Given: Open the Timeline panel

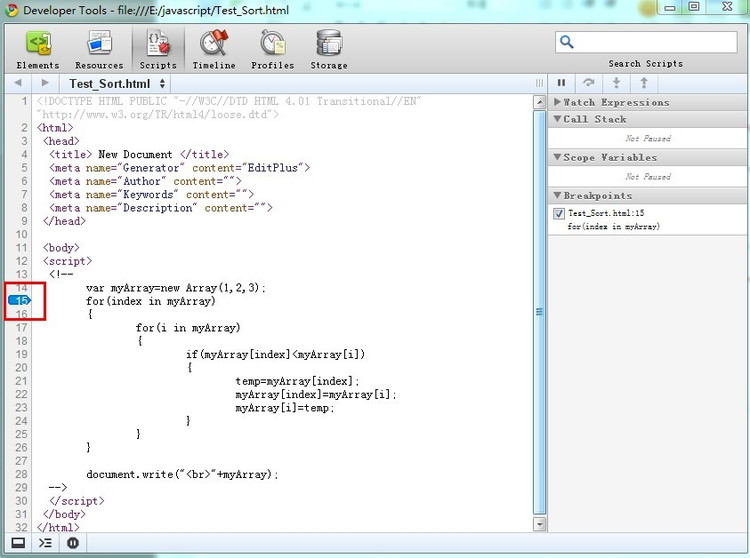Looking at the screenshot, I should pos(214,50).
